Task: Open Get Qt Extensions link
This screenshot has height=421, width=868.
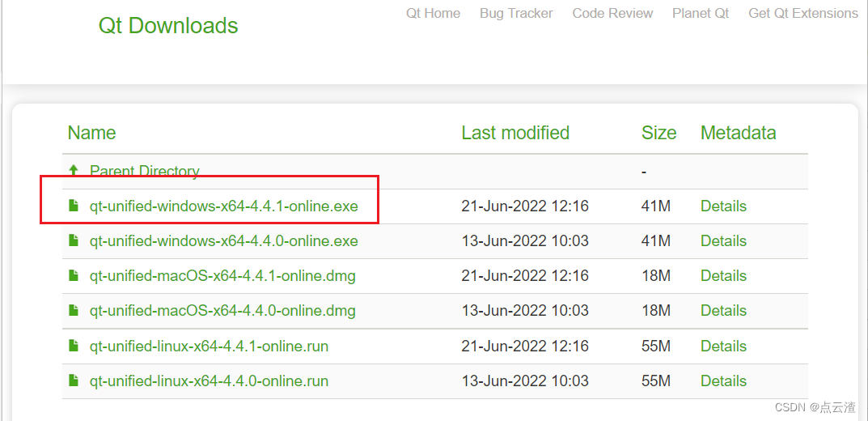Action: 803,13
